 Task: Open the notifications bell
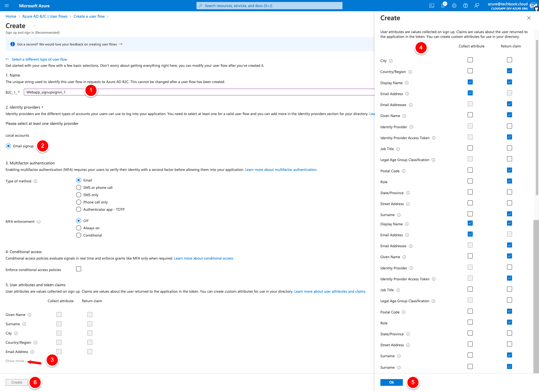[443, 6]
